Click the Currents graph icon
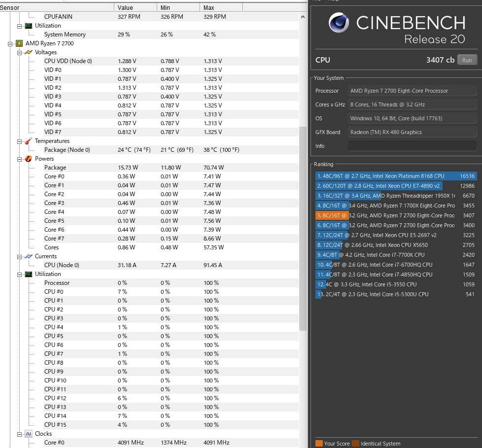The width and height of the screenshot is (482, 448). coord(28,256)
